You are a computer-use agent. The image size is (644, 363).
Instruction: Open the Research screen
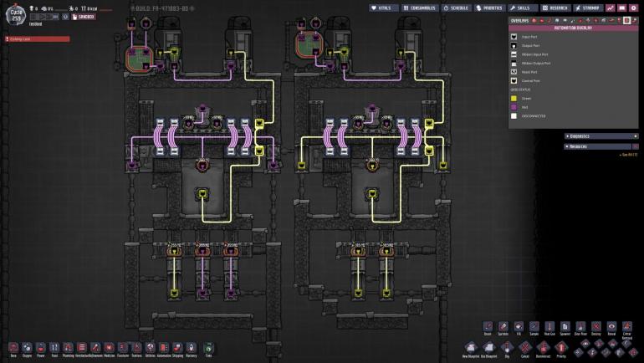pyautogui.click(x=555, y=8)
